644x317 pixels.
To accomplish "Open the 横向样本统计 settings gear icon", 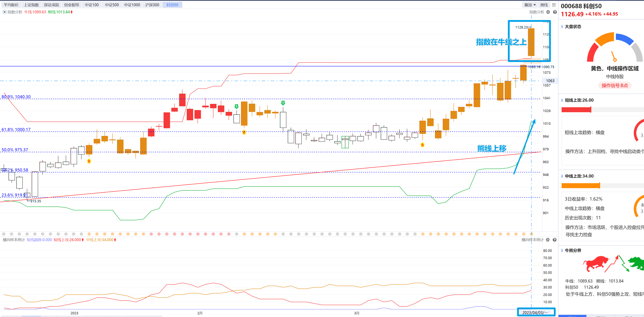I will (x=548, y=240).
